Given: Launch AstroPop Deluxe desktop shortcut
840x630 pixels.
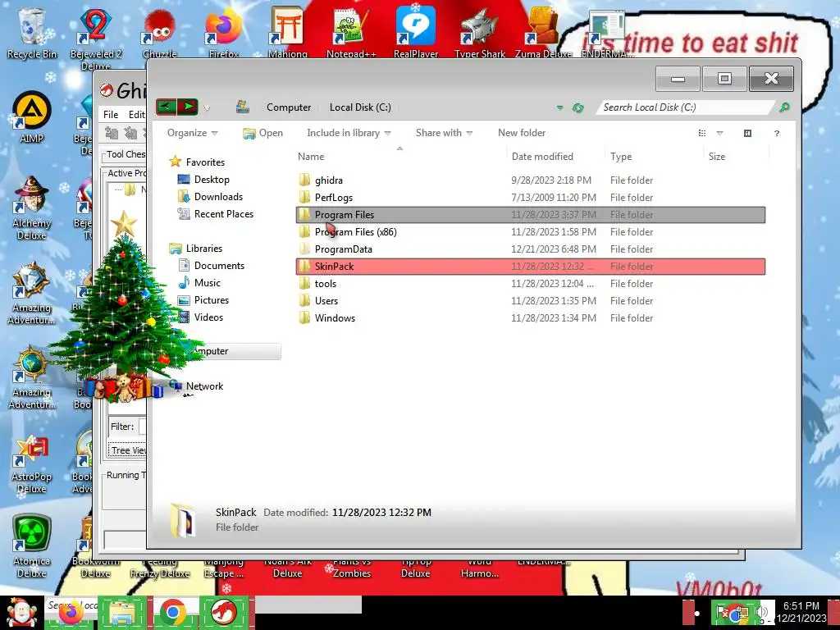Looking at the screenshot, I should pyautogui.click(x=32, y=464).
